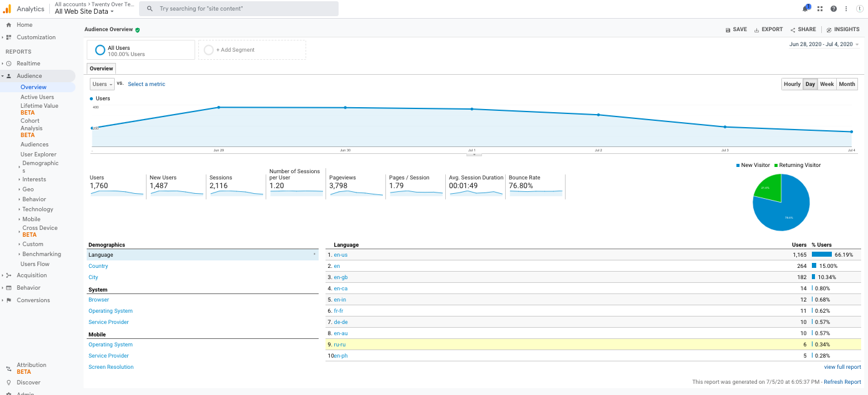Viewport: 868px width, 395px height.
Task: Switch graph to Hourly view
Action: pos(792,84)
